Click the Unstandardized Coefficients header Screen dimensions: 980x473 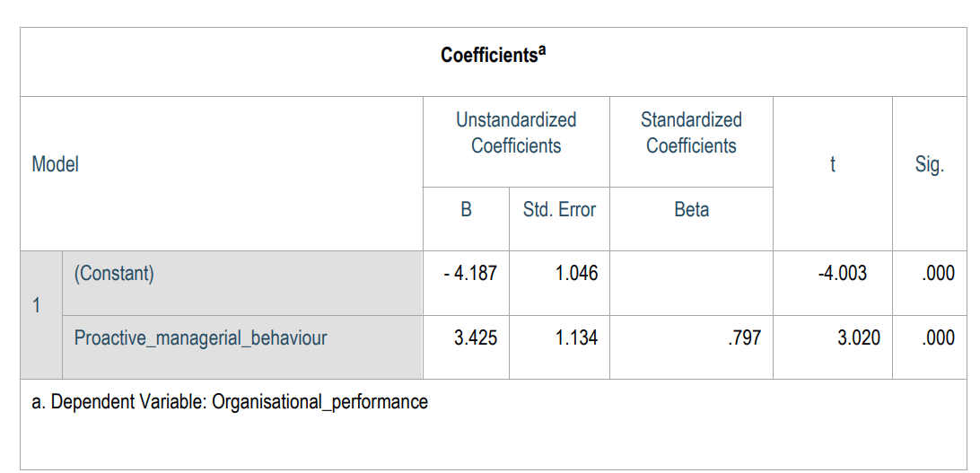pos(516,133)
